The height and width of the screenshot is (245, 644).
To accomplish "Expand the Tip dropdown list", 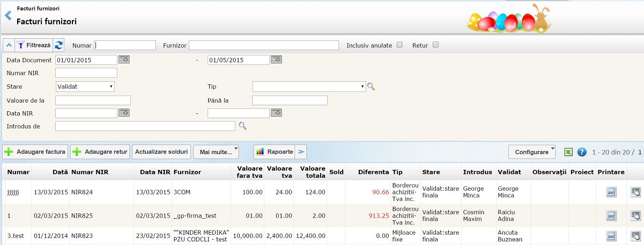I will 309,86.
